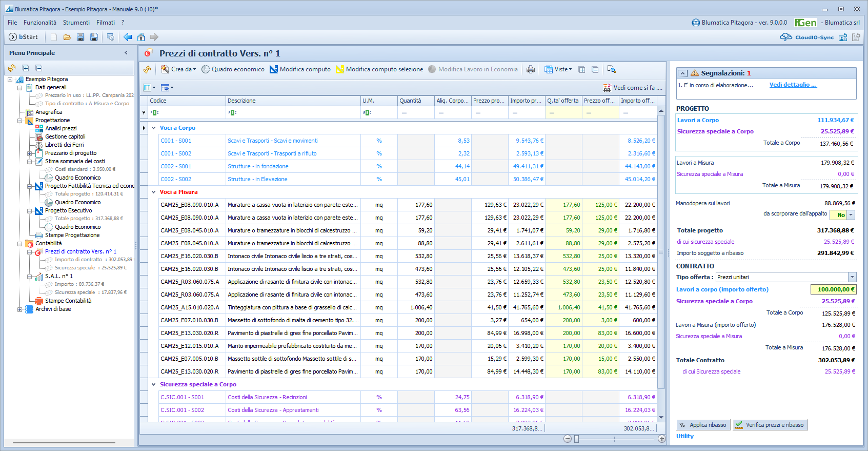The image size is (868, 451).
Task: Click the Applica ribasso button
Action: point(703,425)
